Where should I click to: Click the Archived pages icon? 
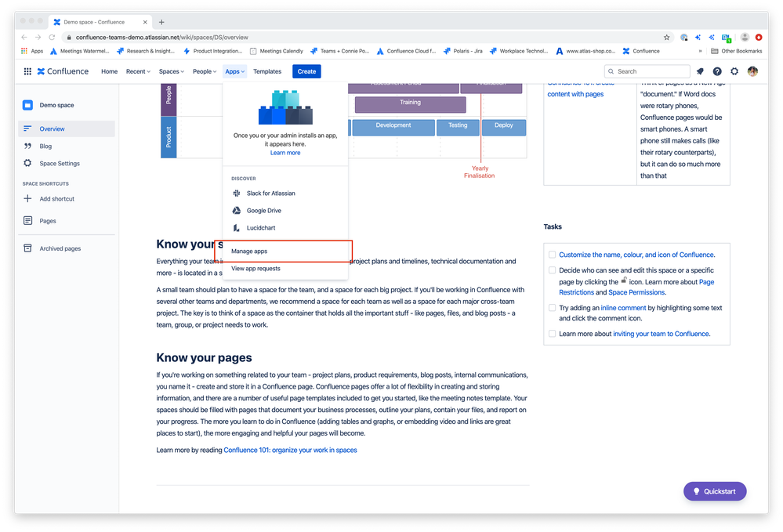click(x=27, y=248)
